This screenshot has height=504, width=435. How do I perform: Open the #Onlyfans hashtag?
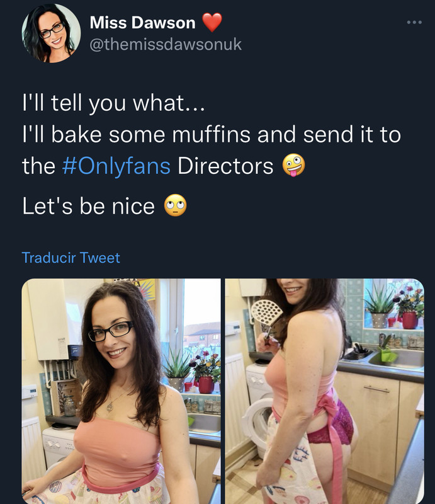tap(116, 166)
